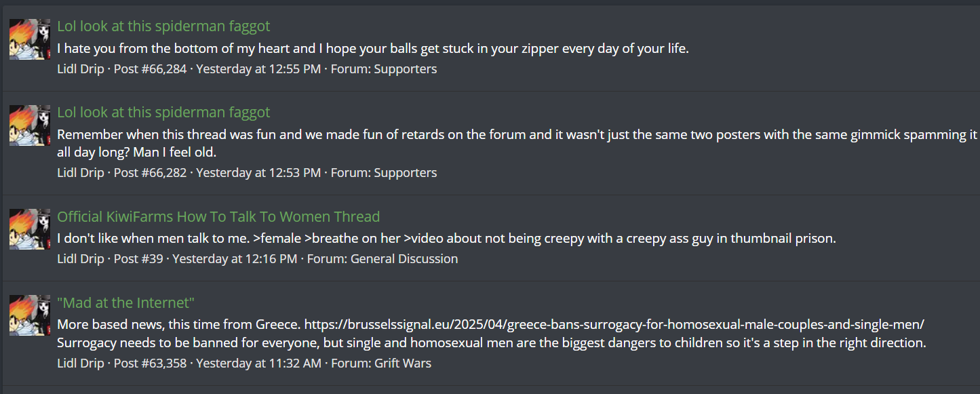Click the Yesterday at 11:32 AM timestamp
The image size is (980, 394).
pos(259,363)
